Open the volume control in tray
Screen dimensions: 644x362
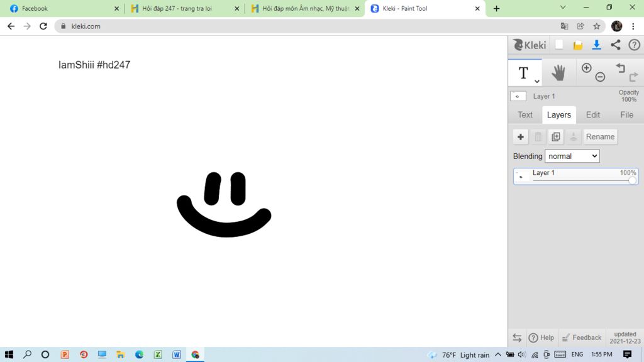[x=521, y=354]
